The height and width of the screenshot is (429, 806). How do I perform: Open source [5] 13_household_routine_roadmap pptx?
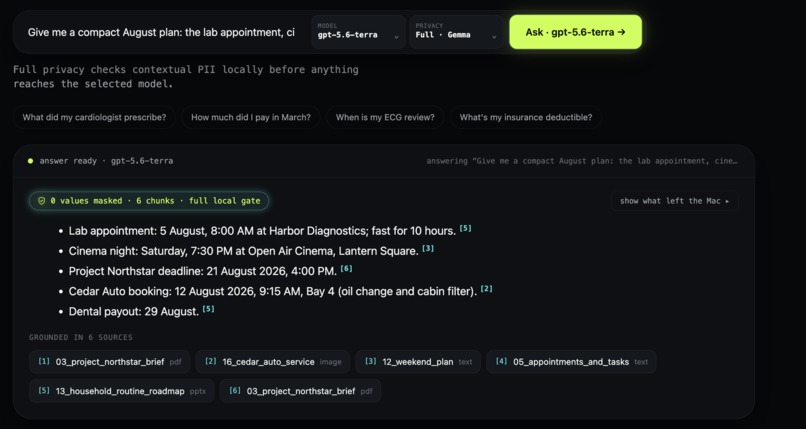point(122,391)
